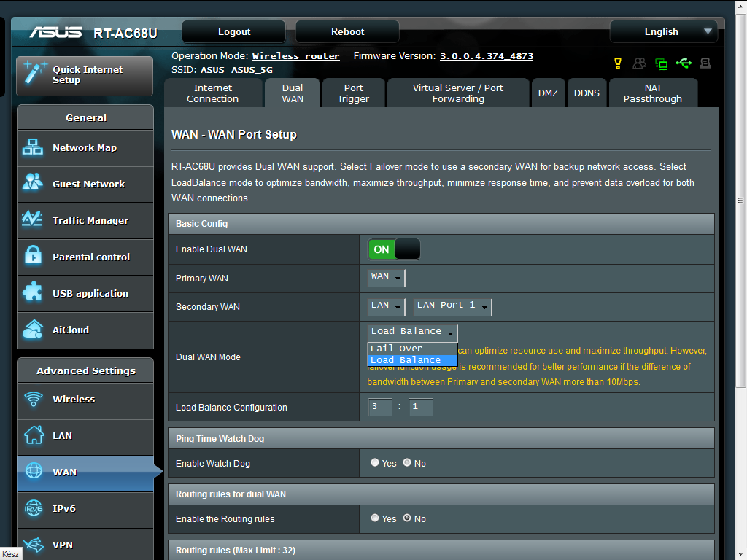The width and height of the screenshot is (747, 560).
Task: Click the Basic Config section header
Action: 441,223
